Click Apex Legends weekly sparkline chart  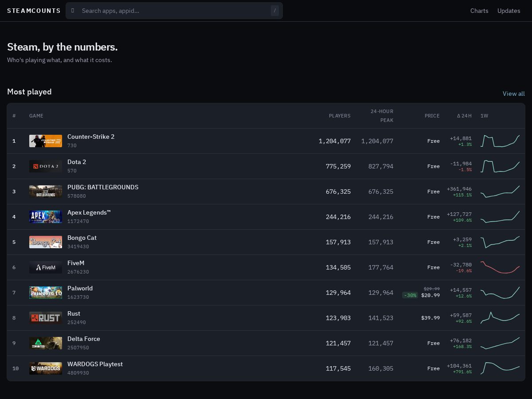(x=500, y=217)
